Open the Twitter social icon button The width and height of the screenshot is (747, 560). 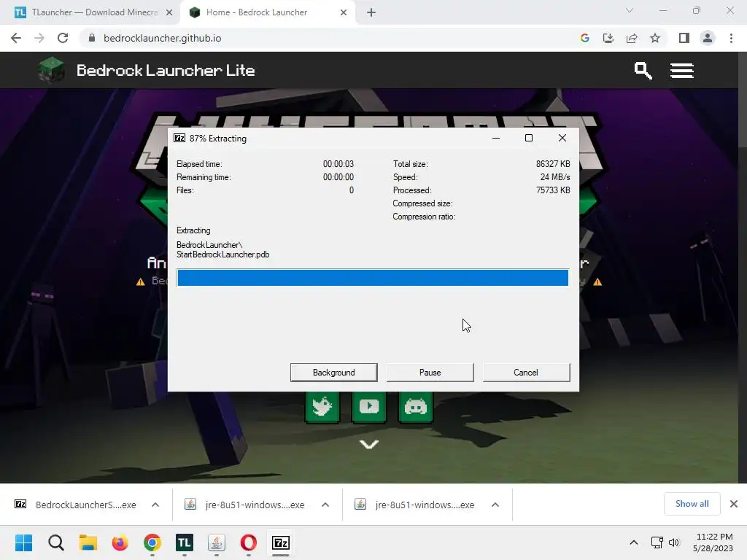(x=322, y=407)
